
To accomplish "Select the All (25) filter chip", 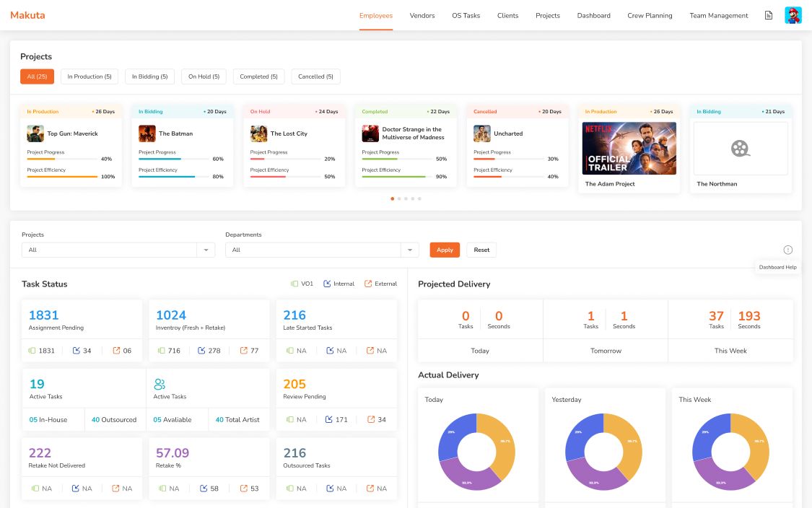I will [38, 76].
